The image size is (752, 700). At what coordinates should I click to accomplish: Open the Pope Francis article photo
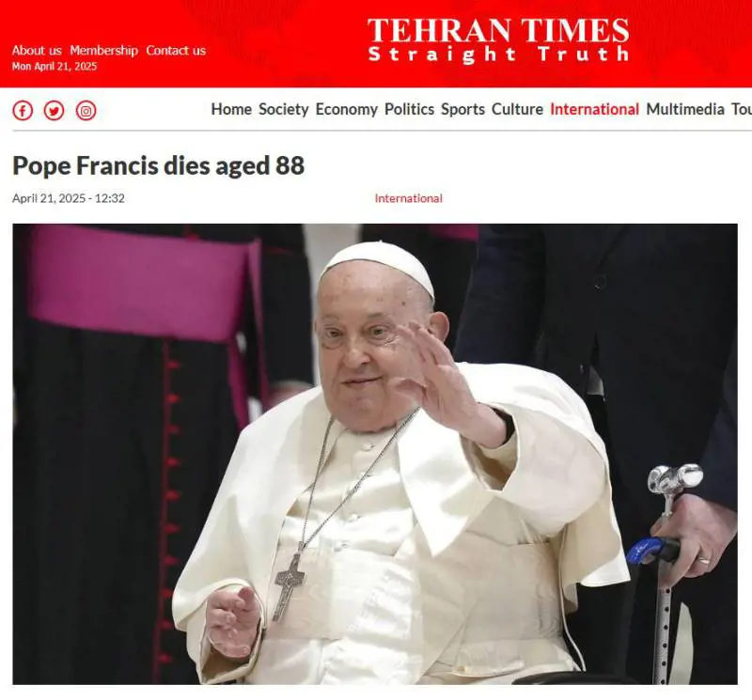tap(375, 454)
